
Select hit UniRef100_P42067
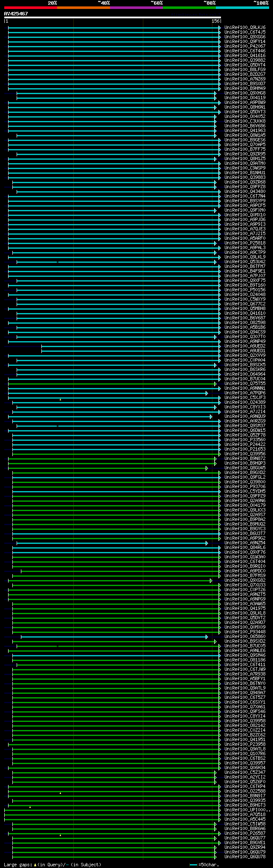(245, 46)
